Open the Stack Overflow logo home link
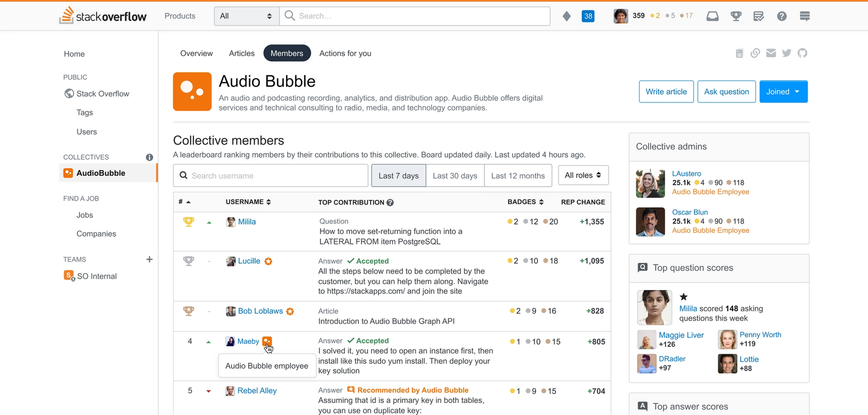 tap(103, 16)
